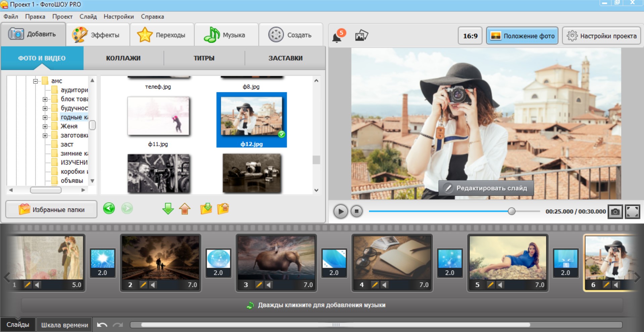Select the ф11.jpg thumbnail
Image resolution: width=644 pixels, height=332 pixels.
coord(158,116)
